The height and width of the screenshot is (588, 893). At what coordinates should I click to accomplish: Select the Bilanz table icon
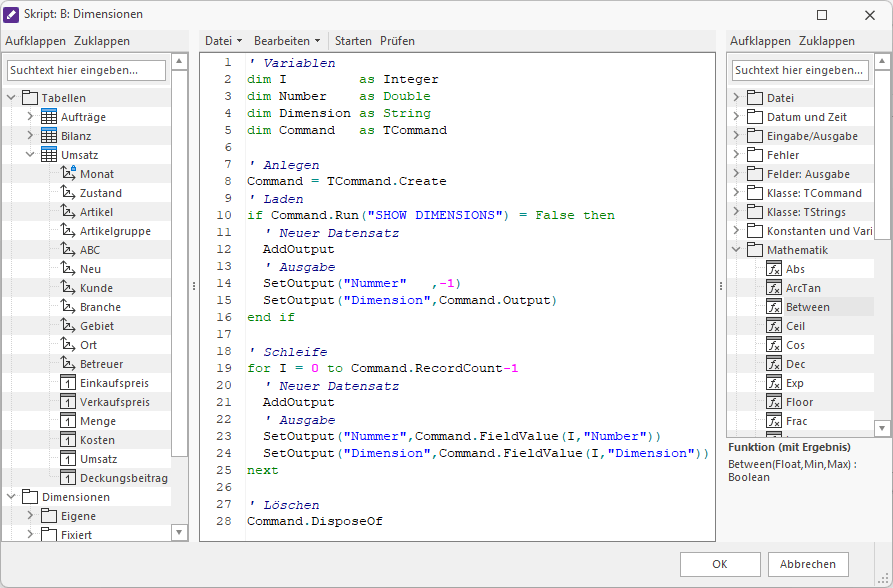point(49,136)
